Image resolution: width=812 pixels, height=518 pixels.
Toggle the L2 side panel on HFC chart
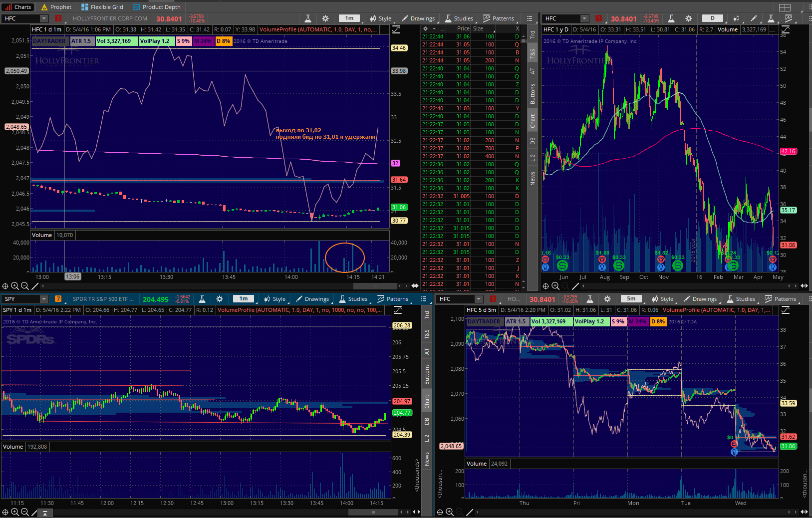pos(533,158)
